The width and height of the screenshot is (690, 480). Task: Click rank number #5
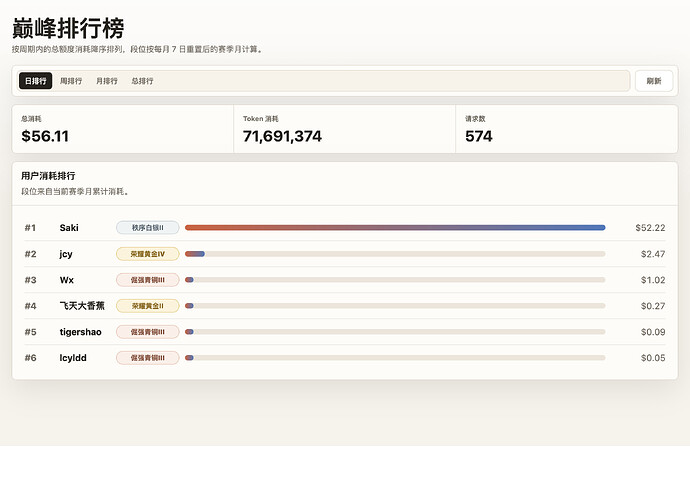coord(30,332)
